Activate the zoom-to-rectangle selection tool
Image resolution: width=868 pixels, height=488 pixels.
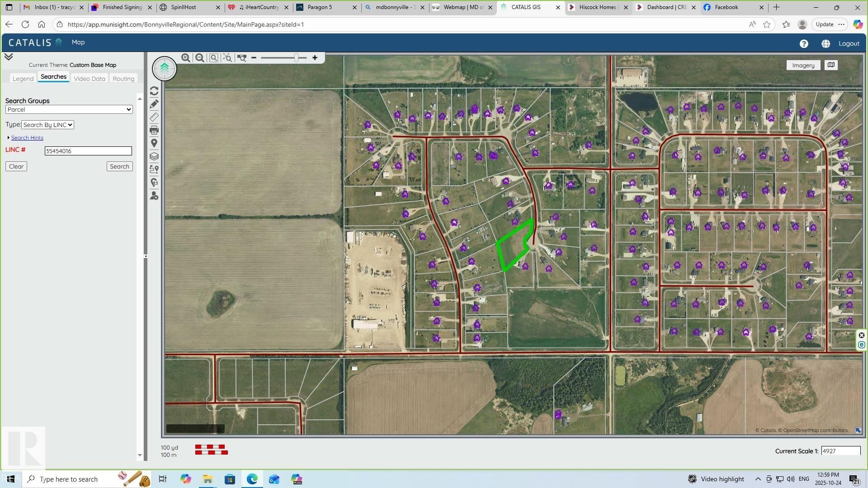[213, 58]
